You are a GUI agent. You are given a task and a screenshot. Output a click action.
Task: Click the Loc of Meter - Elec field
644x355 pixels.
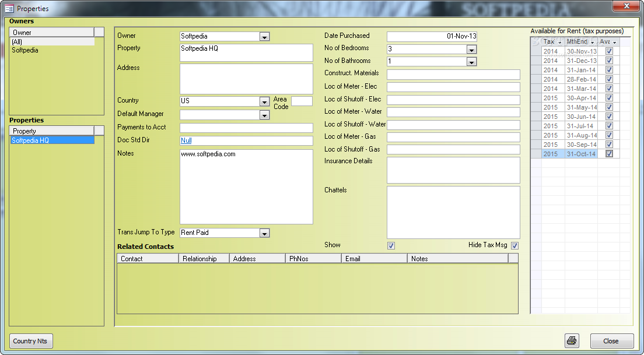[453, 87]
